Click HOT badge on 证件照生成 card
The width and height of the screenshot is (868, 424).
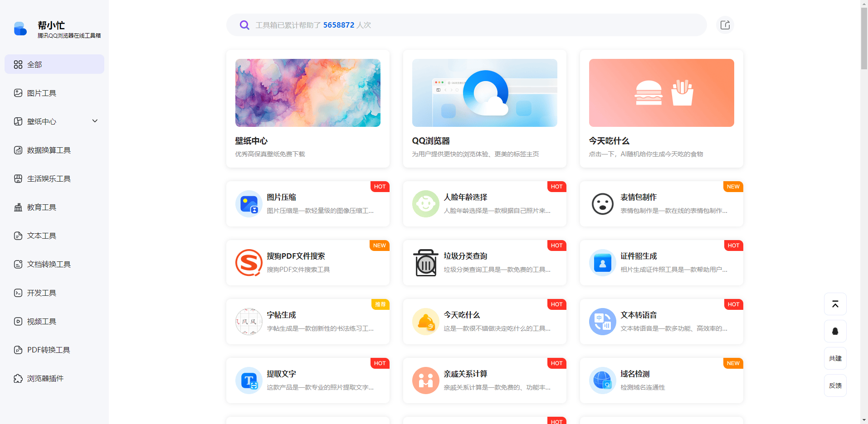734,246
